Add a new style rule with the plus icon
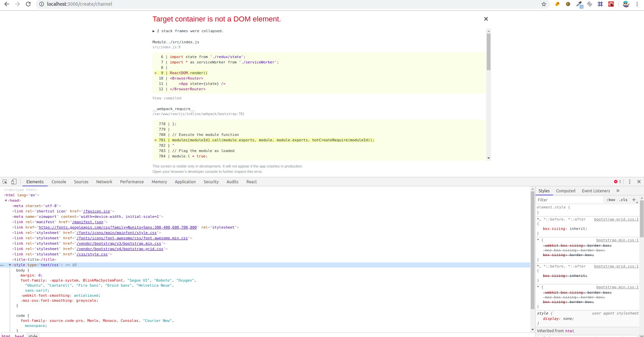 click(634, 200)
